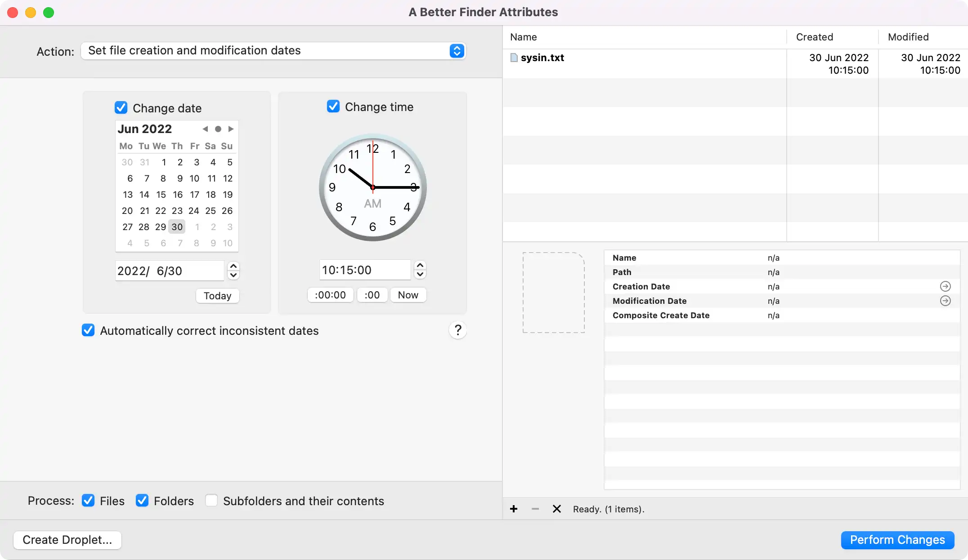Jump to current month dot in calendar
Screen dimensions: 968x560
pyautogui.click(x=218, y=129)
